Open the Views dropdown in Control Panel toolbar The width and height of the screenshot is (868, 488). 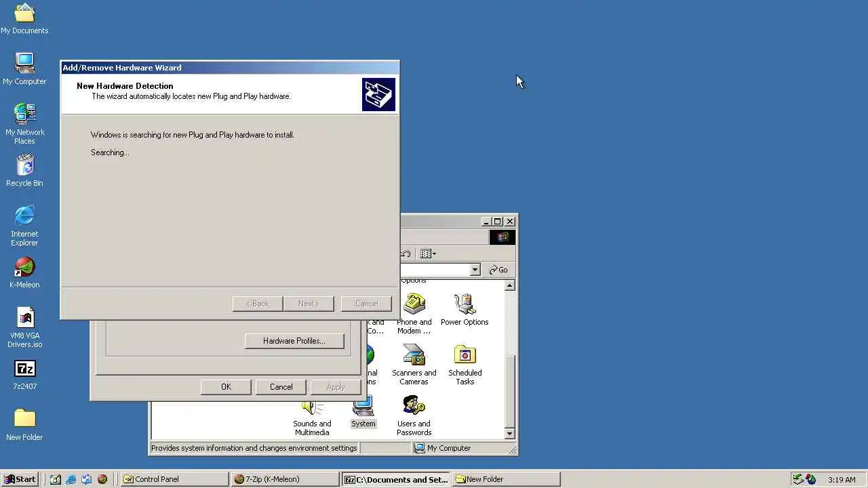pos(428,254)
